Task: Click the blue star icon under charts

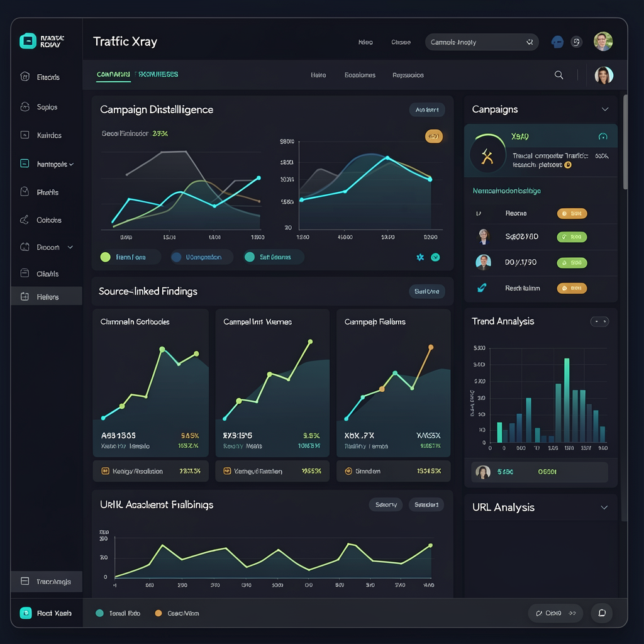Action: click(x=419, y=257)
